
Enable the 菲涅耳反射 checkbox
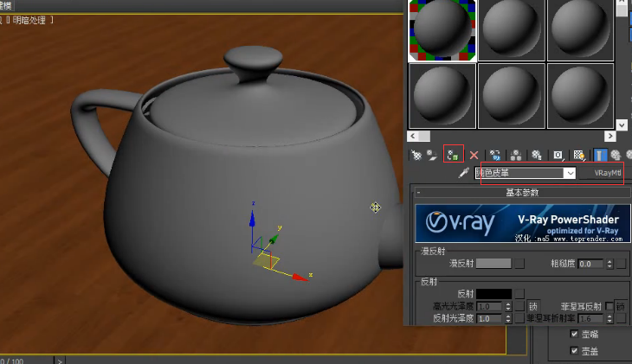click(x=609, y=306)
